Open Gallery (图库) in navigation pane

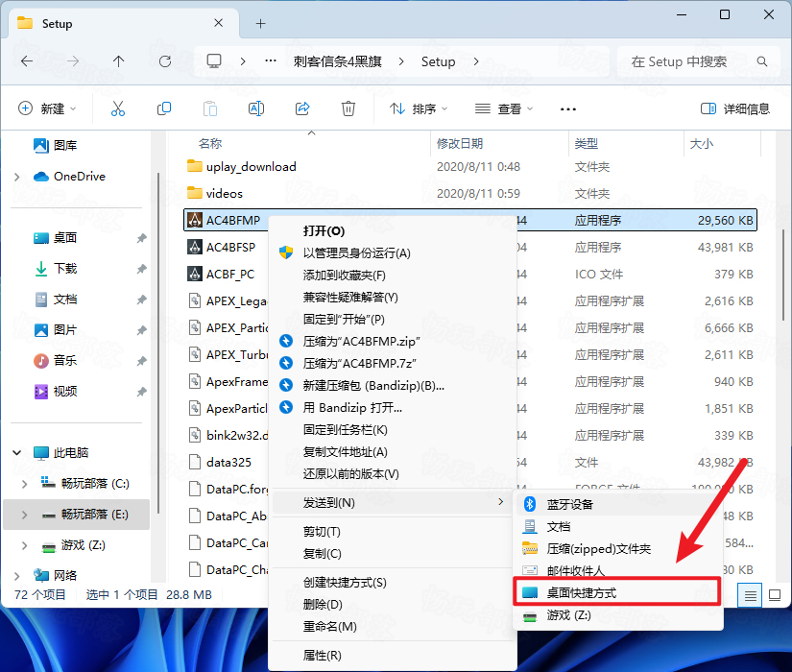[55, 146]
